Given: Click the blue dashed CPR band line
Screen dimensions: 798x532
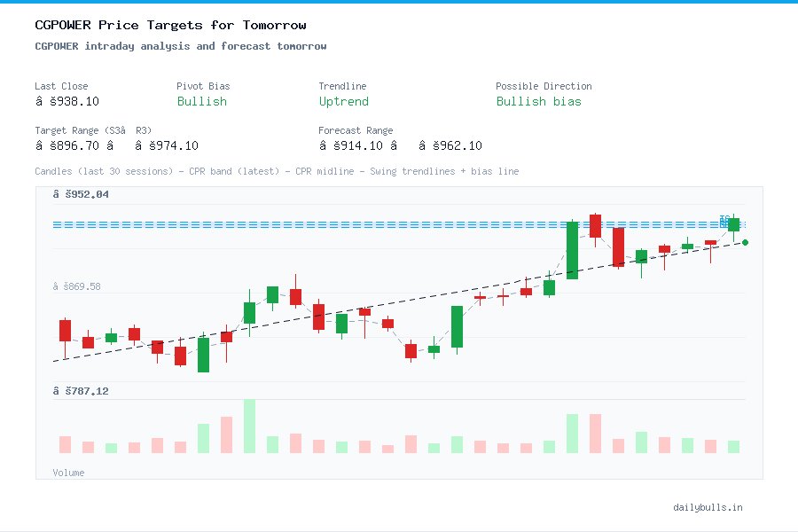Looking at the screenshot, I should coord(399,224).
